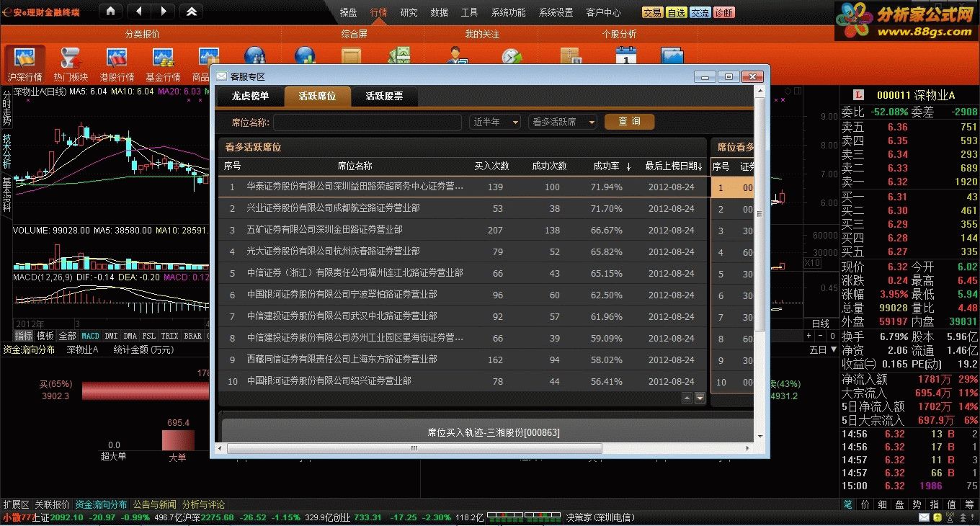
Task: Click the red L icon beside 000011
Action: coord(857,95)
